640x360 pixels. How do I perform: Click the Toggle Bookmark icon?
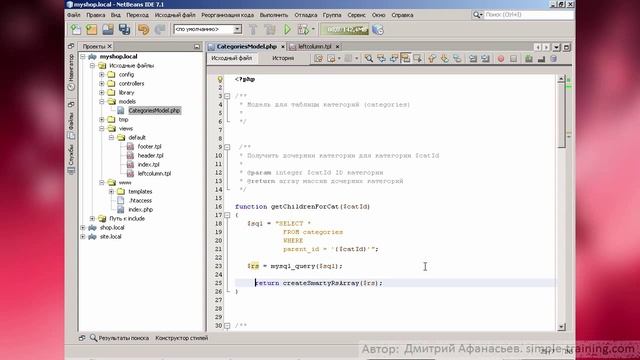(457, 59)
